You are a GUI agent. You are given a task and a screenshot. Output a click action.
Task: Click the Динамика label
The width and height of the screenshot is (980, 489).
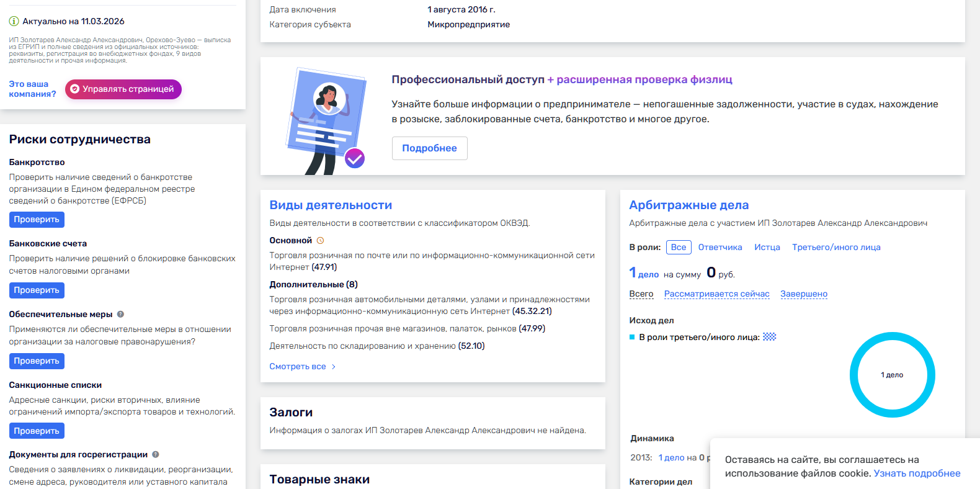pos(652,439)
